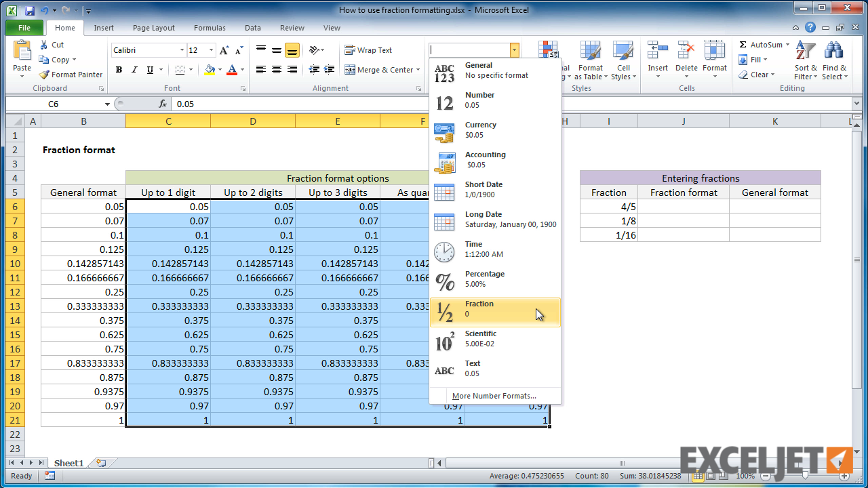
Task: Select the Sheet1 worksheet tab
Action: point(68,463)
